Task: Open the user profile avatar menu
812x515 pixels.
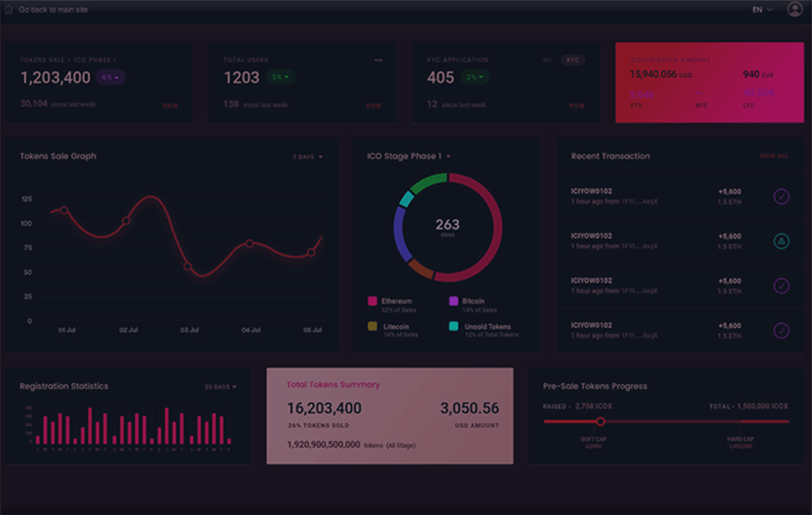Action: [795, 9]
